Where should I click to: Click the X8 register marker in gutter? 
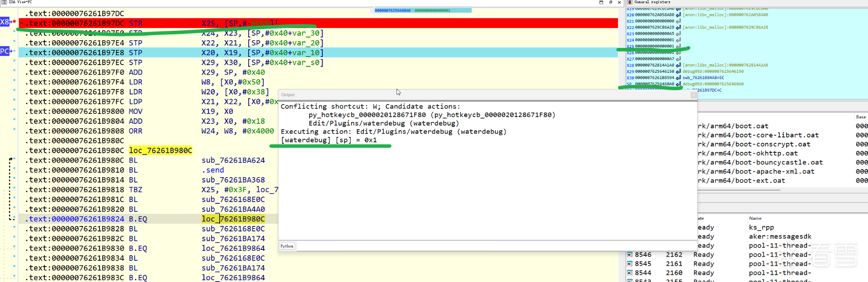click(5, 22)
